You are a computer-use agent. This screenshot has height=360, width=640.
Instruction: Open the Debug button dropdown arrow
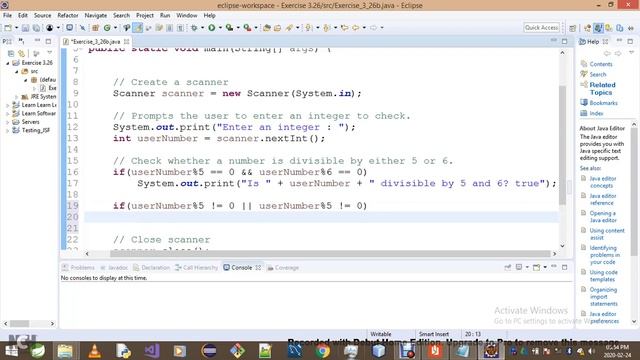[x=202, y=28]
